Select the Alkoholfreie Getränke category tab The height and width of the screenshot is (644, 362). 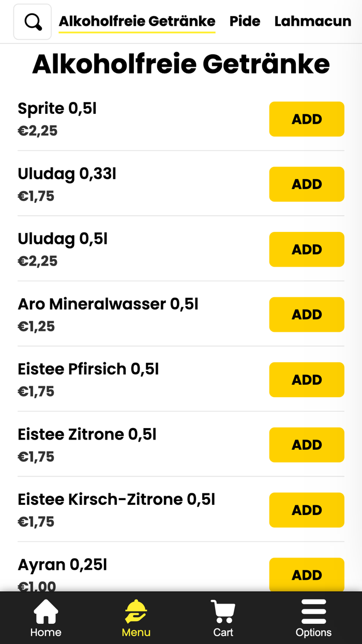[x=137, y=21]
